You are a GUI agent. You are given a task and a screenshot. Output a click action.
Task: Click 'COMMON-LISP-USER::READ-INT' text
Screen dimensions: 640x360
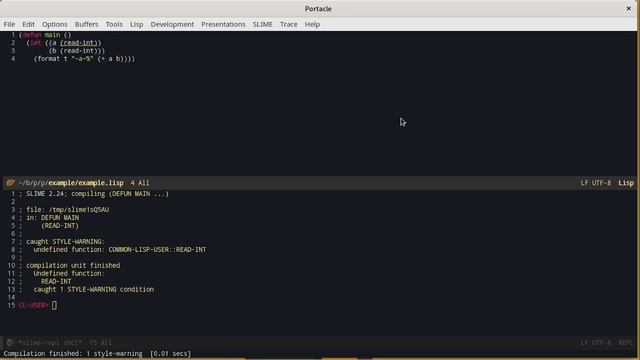(x=158, y=250)
